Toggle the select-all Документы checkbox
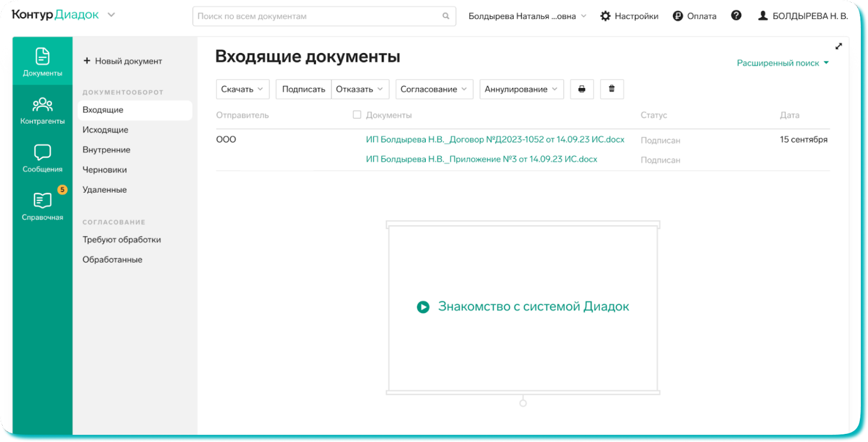The width and height of the screenshot is (868, 442). point(357,115)
